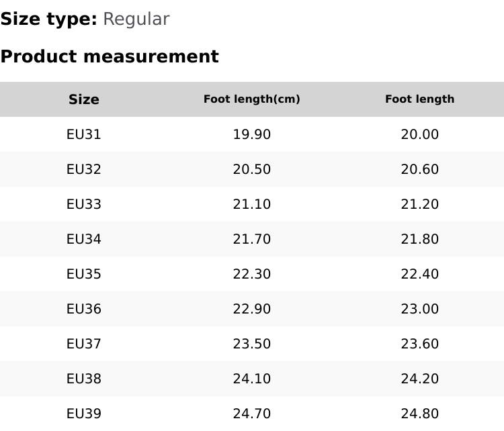Click the 24.10 foot length value

pos(252,379)
